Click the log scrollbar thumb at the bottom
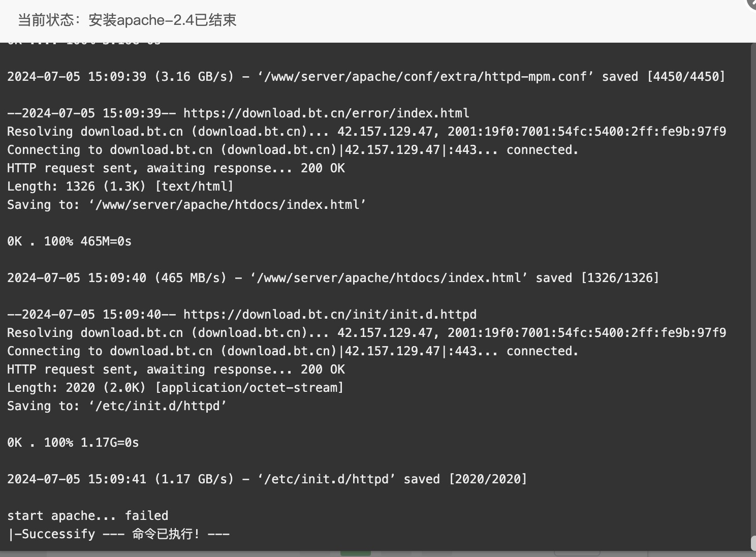Screen dimensions: 756x557 click(753, 542)
